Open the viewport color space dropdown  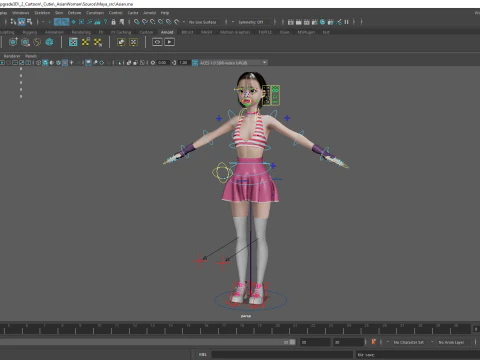pyautogui.click(x=234, y=63)
